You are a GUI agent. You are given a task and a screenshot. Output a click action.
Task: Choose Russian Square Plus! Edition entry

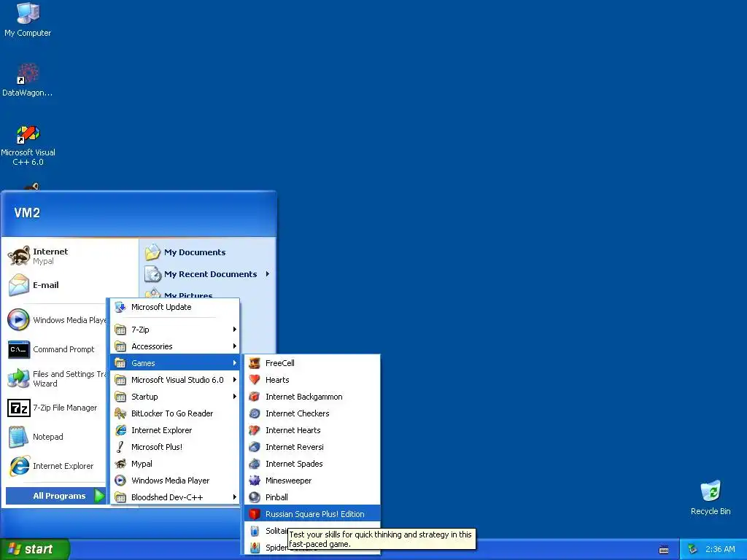point(312,514)
